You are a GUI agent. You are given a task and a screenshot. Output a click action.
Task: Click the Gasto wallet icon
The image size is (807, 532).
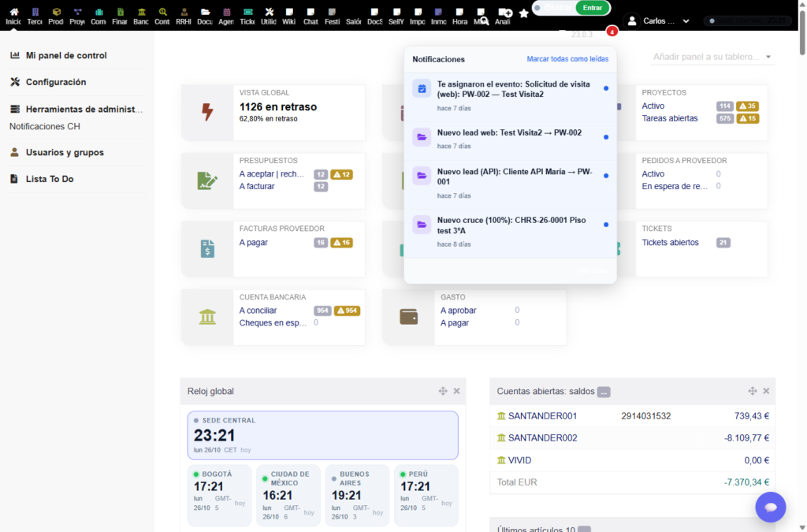(x=409, y=316)
